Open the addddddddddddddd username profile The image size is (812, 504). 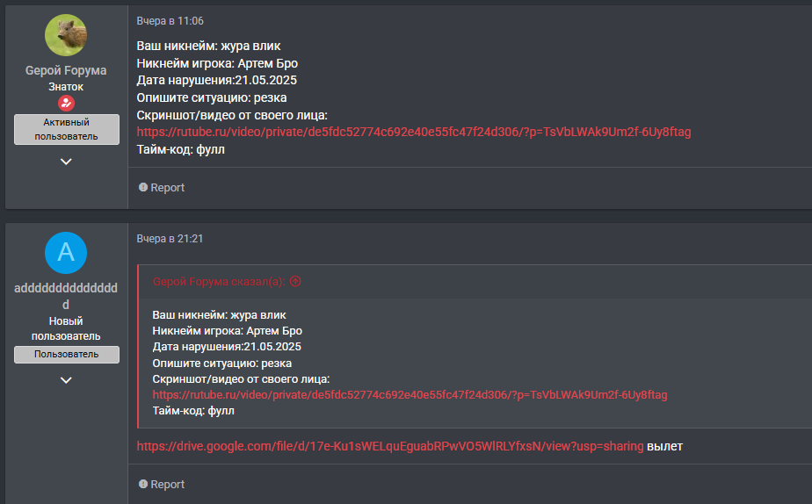pos(66,296)
